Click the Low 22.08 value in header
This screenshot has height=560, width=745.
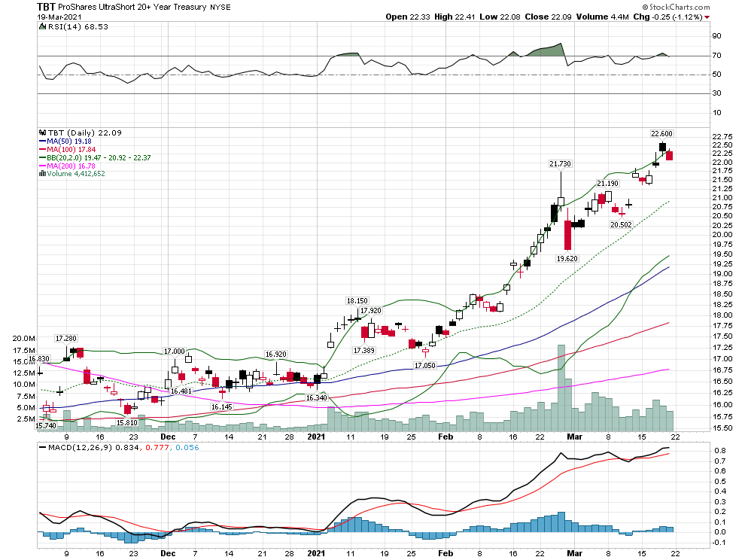pyautogui.click(x=500, y=17)
